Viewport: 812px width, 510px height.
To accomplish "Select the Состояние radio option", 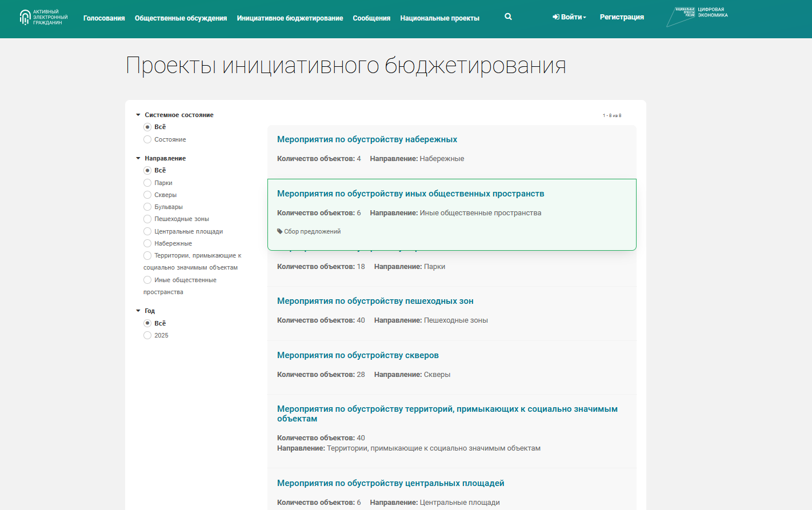I will point(147,139).
